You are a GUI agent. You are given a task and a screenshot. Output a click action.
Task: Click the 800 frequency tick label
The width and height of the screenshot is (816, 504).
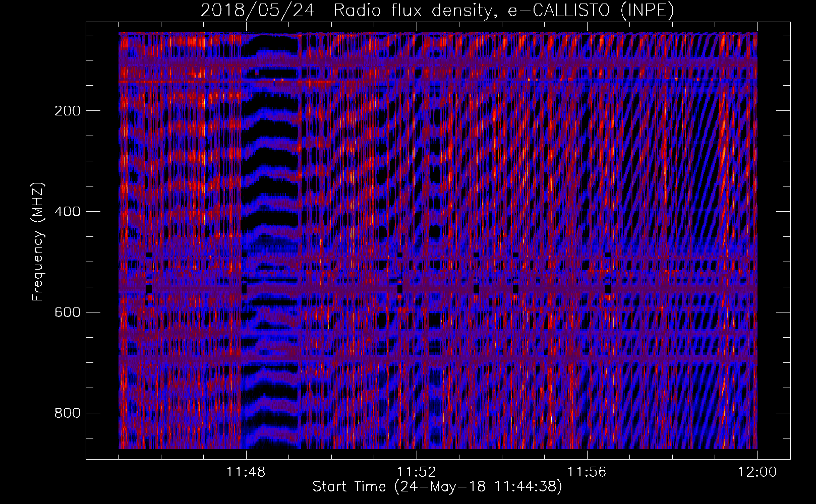[68, 413]
